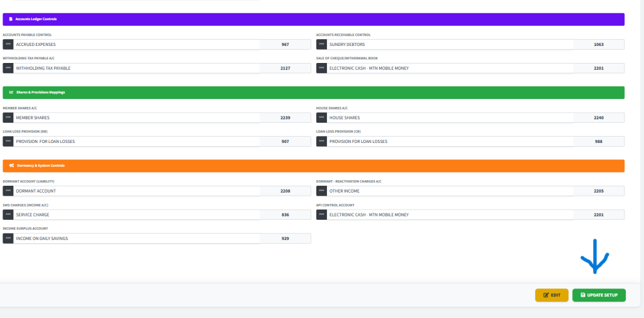The height and width of the screenshot is (318, 644).
Task: Open lookup for Loan Loss Provision (CR)
Action: pos(321,142)
